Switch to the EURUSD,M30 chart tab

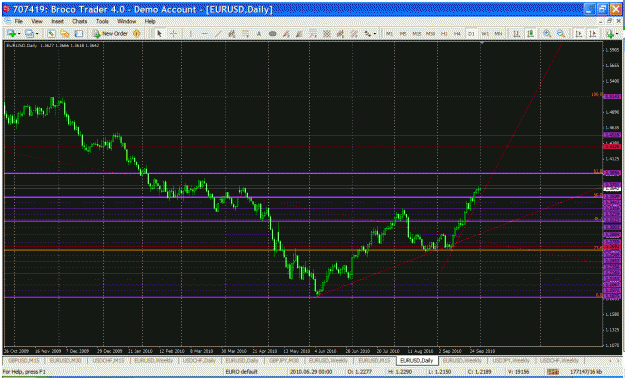click(66, 360)
